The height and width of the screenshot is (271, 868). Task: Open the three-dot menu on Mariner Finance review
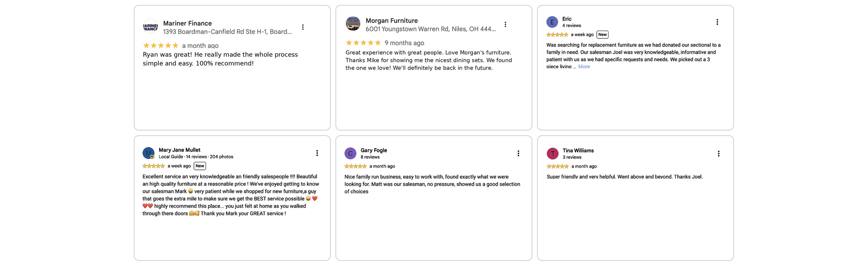[x=303, y=27]
